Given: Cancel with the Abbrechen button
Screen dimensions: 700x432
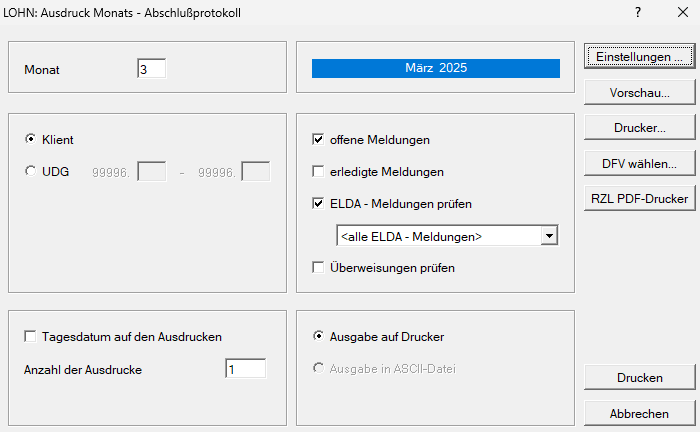Looking at the screenshot, I should (639, 414).
